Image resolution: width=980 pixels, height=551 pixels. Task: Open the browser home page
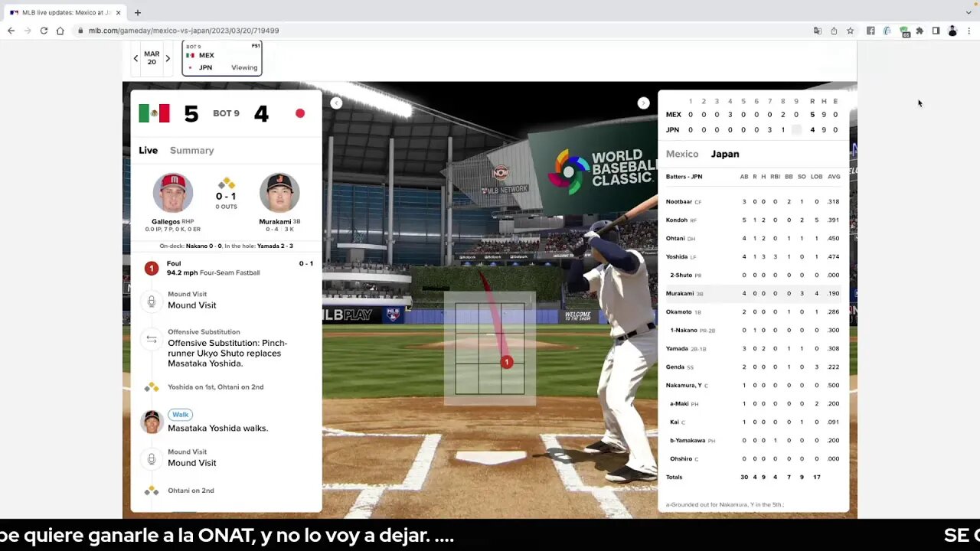60,31
